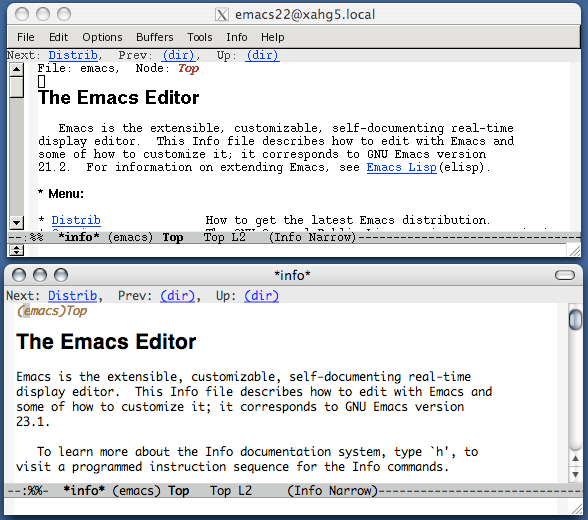Click the minibuffer area of *info* window
Viewport: 588px width, 520px height.
285,507
